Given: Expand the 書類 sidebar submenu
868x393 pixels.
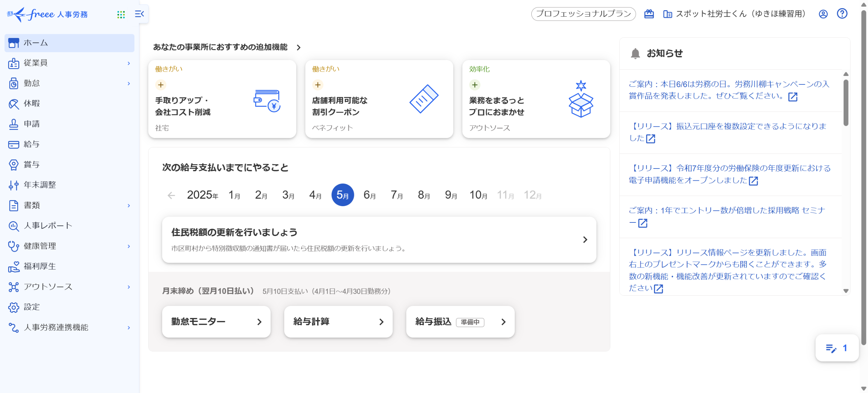Looking at the screenshot, I should point(129,205).
